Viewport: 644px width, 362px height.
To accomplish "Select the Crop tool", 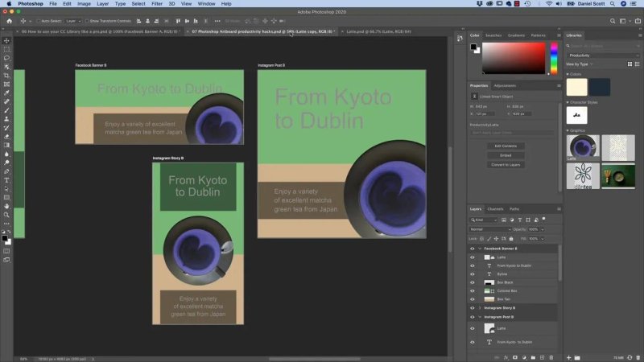I will (6, 76).
